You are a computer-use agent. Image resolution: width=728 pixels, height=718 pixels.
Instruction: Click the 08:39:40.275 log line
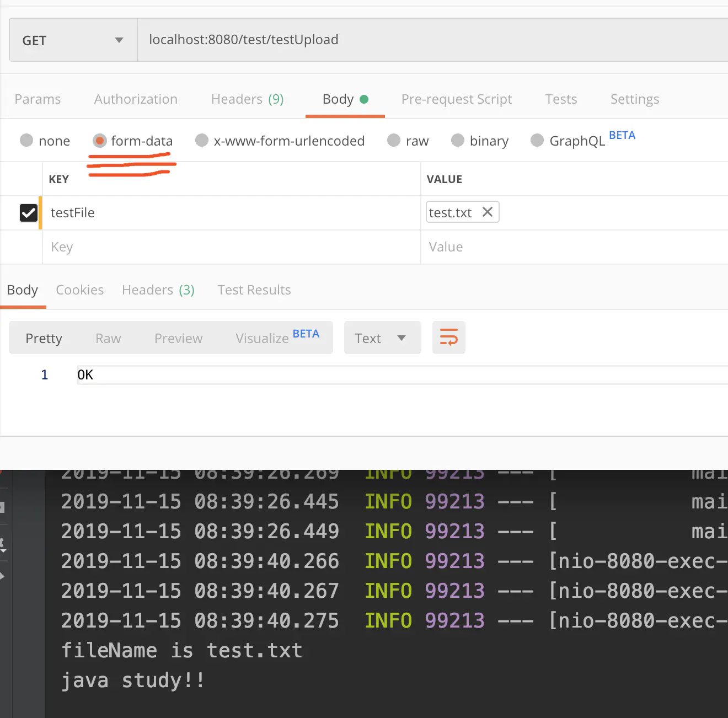coord(394,621)
